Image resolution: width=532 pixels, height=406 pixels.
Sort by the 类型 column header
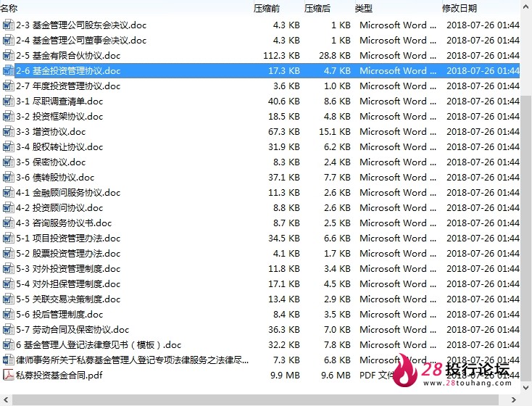point(364,8)
